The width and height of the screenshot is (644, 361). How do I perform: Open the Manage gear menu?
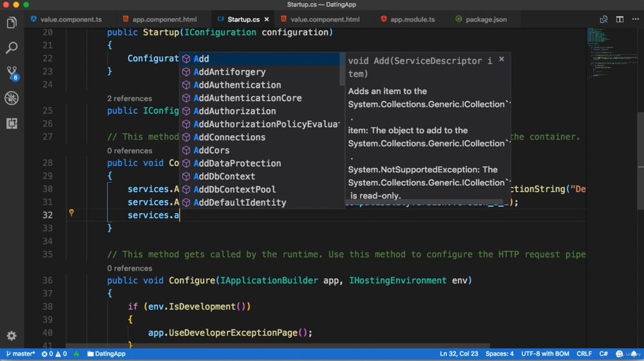(x=12, y=335)
